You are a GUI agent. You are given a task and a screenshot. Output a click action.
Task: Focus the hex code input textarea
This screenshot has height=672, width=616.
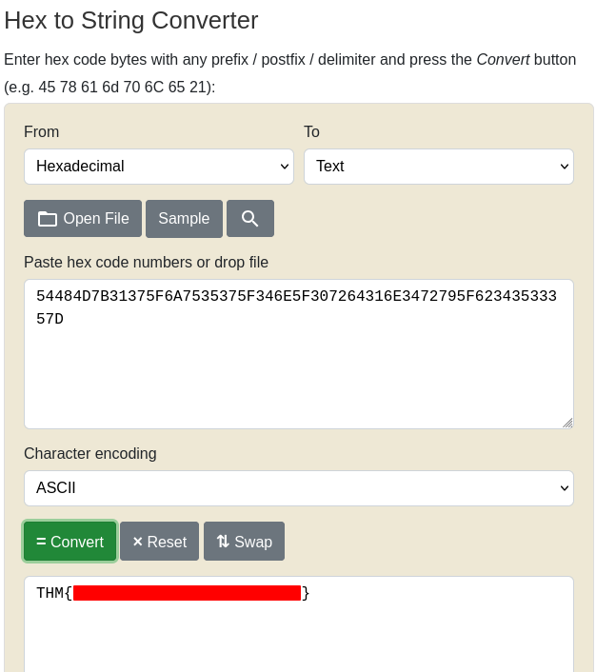[x=299, y=354]
